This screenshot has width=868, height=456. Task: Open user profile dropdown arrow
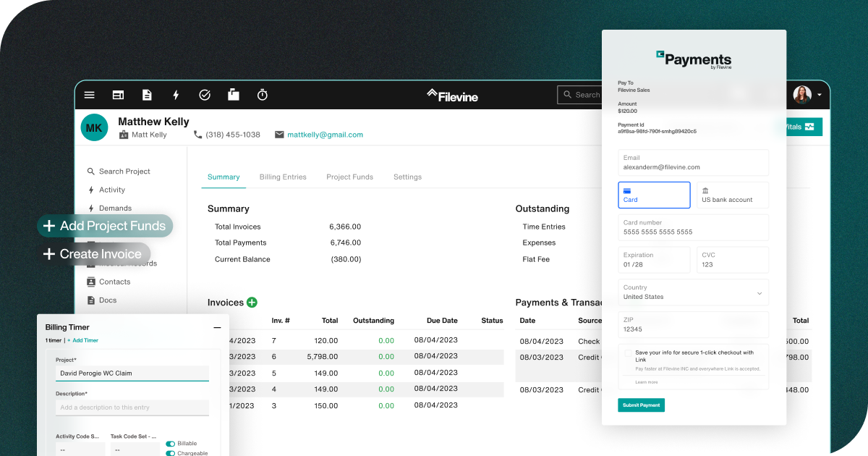(x=820, y=95)
